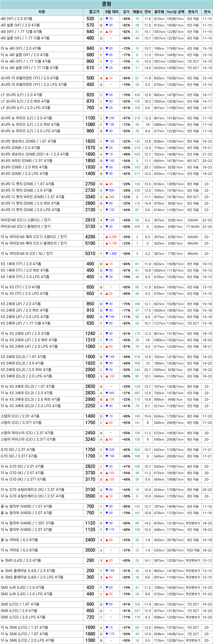Click the "▲ 5,190" change value
The width and height of the screenshot is (213, 644).
click(111, 243)
